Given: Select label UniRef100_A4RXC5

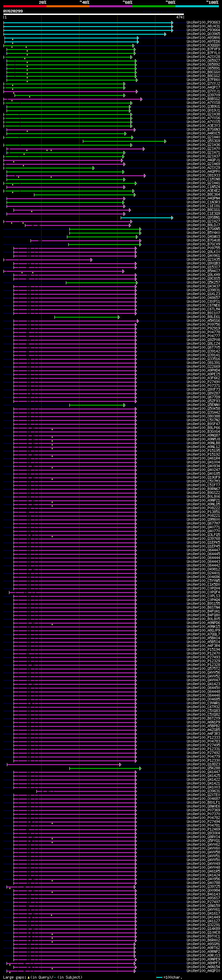Looking at the screenshot, I should (203, 133).
